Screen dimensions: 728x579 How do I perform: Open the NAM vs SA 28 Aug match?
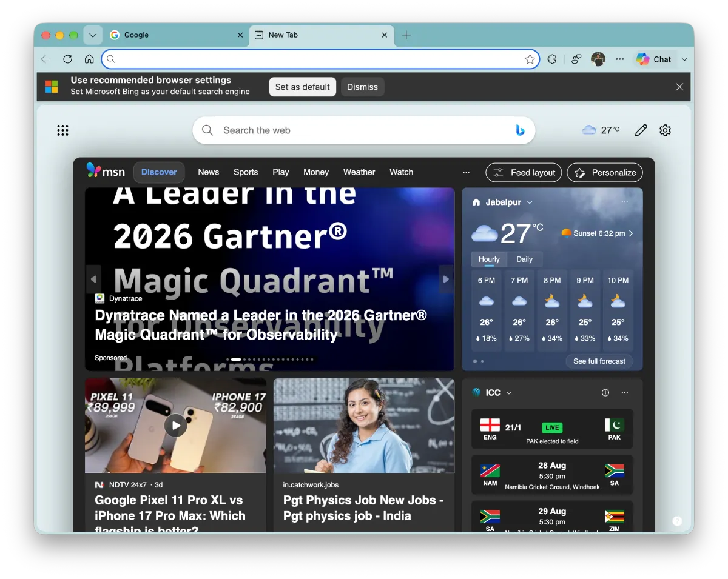[x=552, y=475]
